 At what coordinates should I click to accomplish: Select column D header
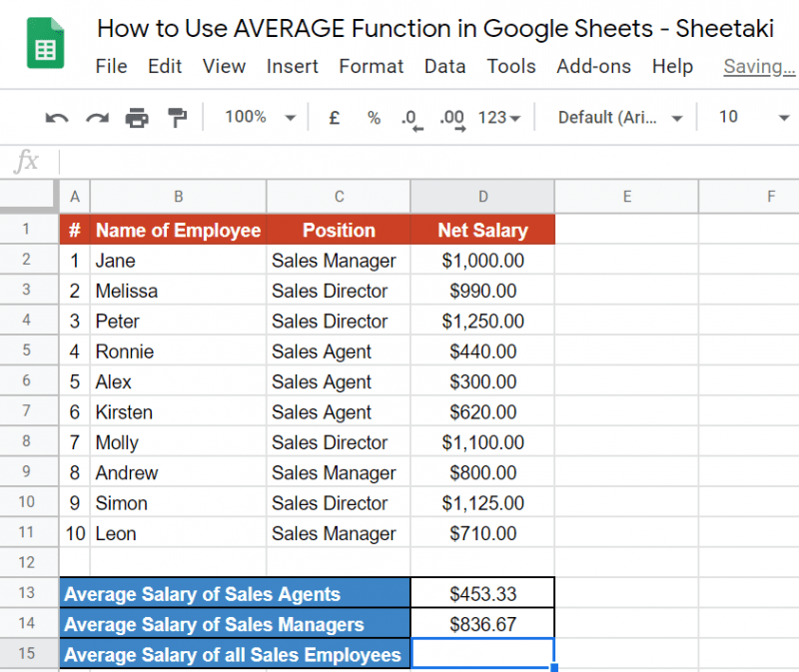[482, 197]
